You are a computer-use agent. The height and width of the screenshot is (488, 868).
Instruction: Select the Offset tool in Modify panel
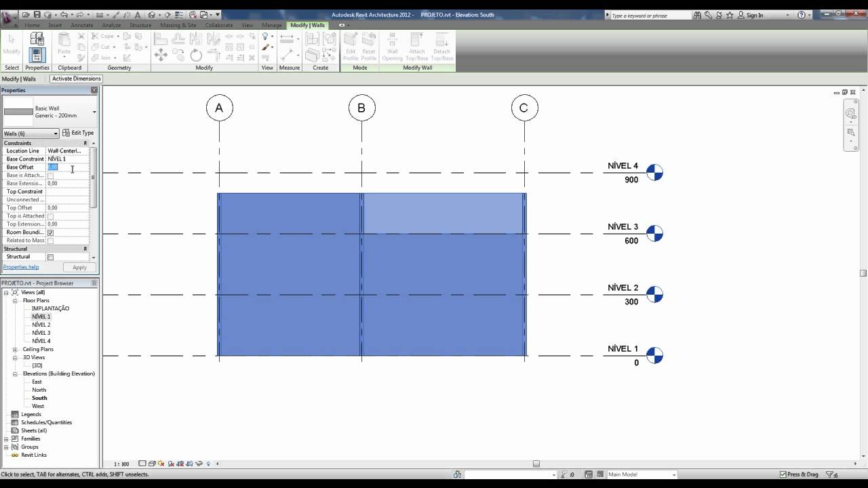pyautogui.click(x=178, y=38)
